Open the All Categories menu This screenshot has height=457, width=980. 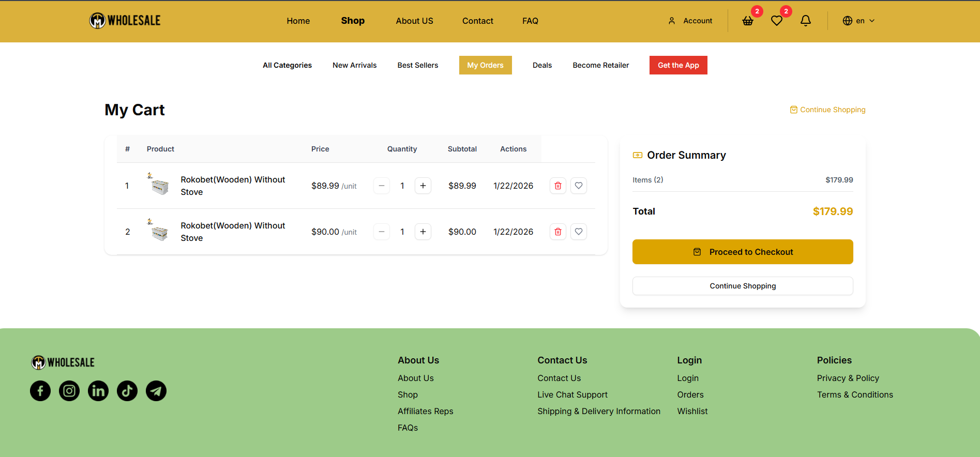[287, 65]
